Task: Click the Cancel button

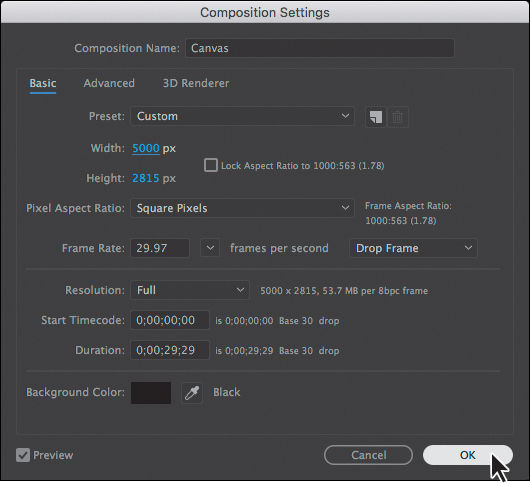Action: tap(368, 455)
